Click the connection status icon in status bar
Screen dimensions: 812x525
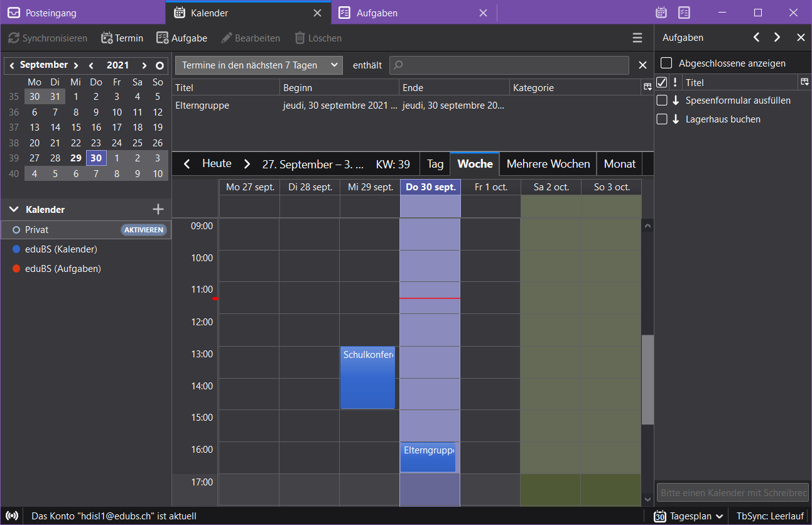click(12, 516)
